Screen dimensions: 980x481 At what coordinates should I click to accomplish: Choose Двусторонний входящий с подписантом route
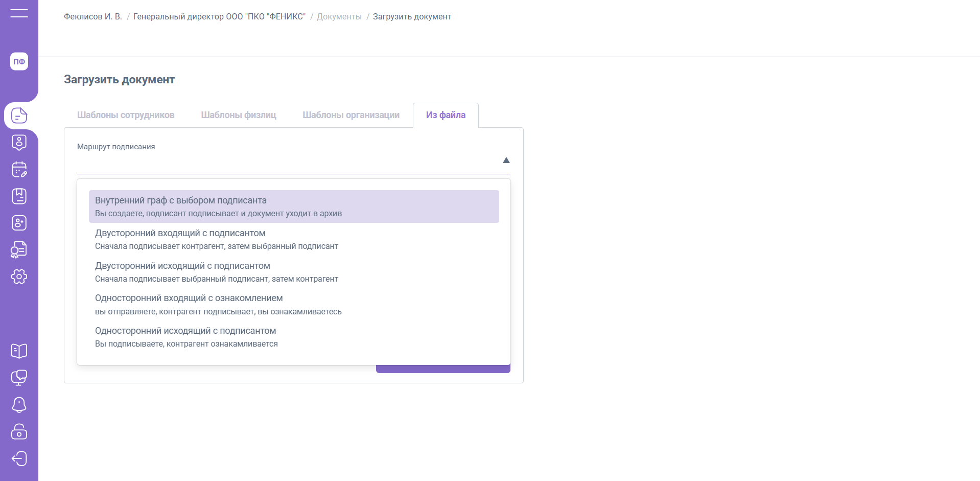click(x=294, y=239)
